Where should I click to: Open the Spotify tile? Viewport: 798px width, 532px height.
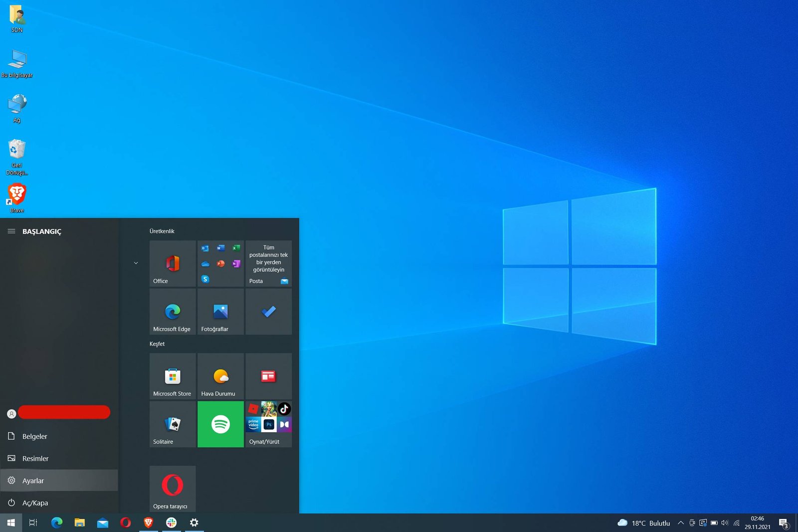220,424
